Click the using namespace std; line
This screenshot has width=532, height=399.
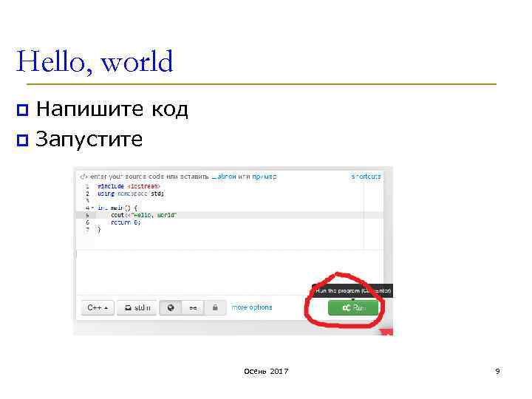(x=131, y=194)
